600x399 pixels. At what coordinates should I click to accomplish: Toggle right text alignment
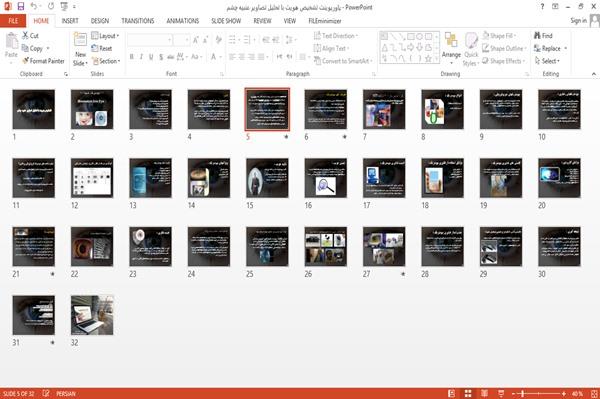(x=251, y=57)
